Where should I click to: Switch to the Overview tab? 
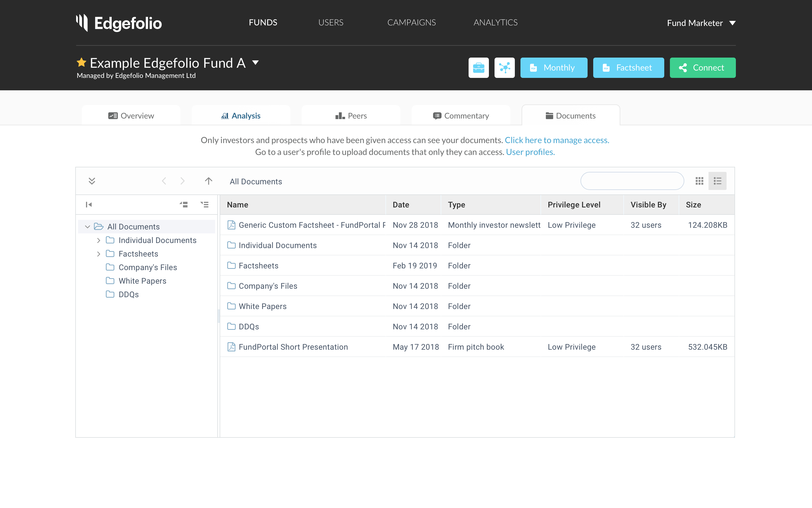131,115
